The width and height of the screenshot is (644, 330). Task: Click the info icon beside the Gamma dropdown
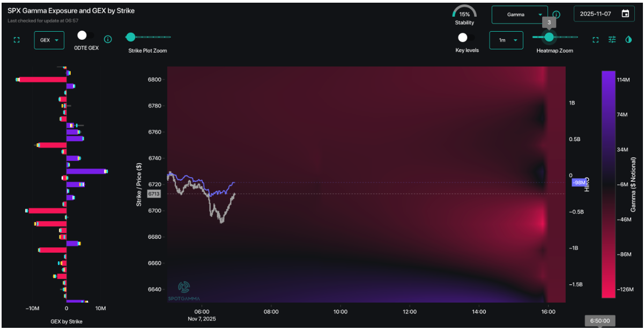click(556, 14)
